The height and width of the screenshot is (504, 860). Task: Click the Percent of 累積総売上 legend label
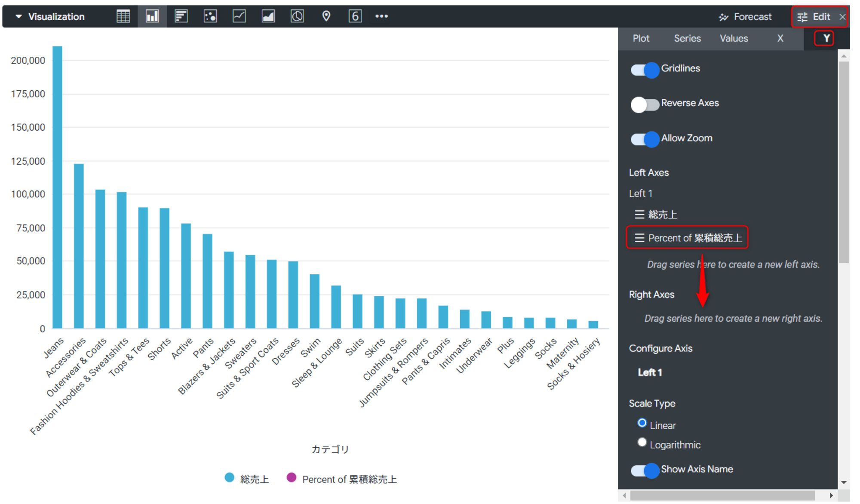coord(349,479)
